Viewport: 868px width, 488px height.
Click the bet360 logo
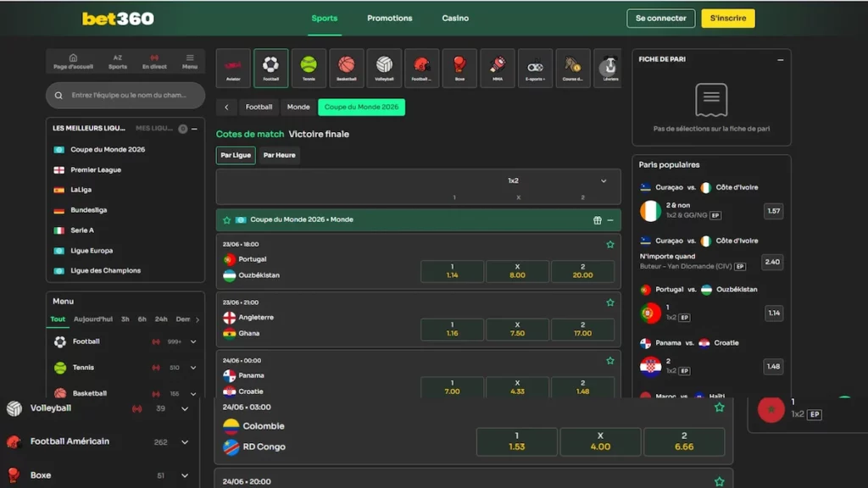coord(118,19)
